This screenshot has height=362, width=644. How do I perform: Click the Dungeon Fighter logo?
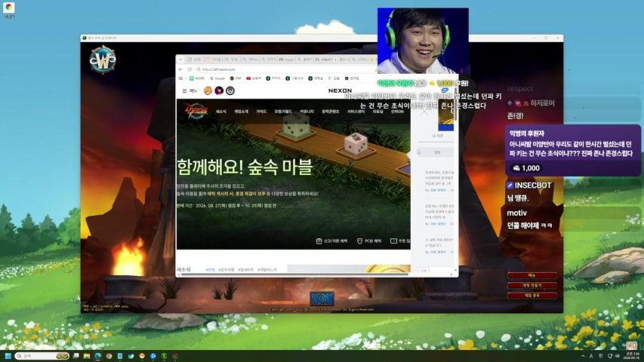pos(196,111)
